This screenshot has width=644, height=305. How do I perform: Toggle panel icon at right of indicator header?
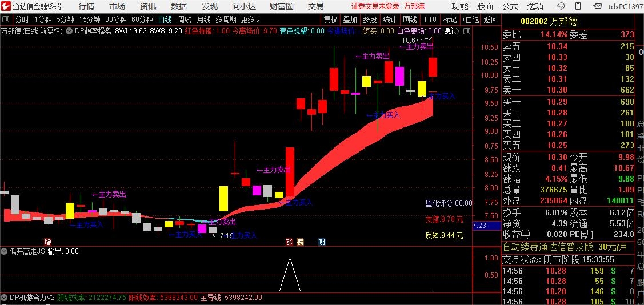pyautogui.click(x=466, y=31)
